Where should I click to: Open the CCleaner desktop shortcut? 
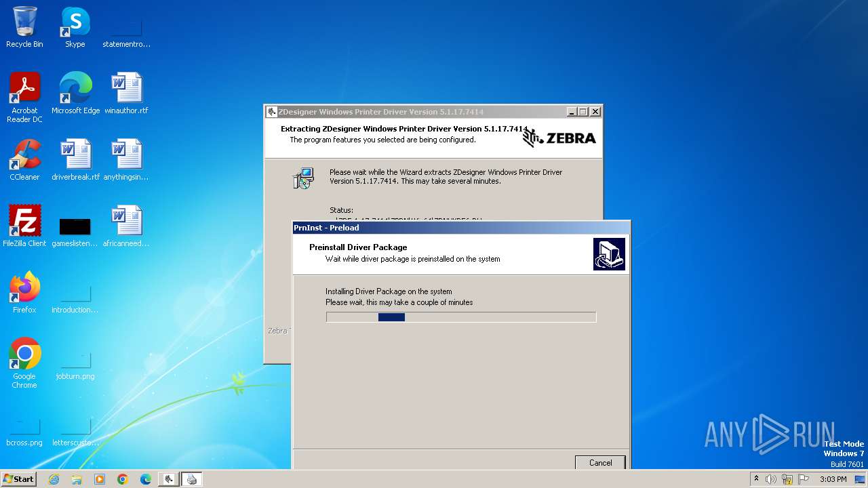coord(24,159)
